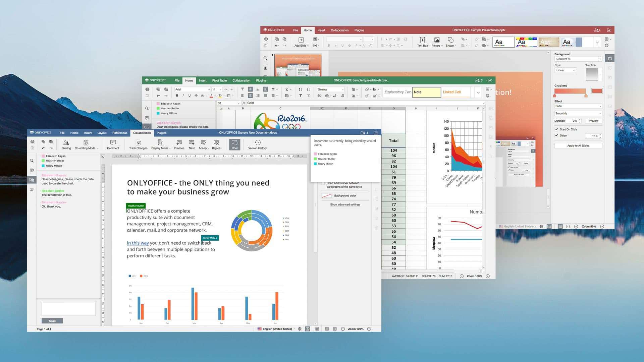Switch to the Pivot Table tab
644x362 pixels.
(x=219, y=80)
